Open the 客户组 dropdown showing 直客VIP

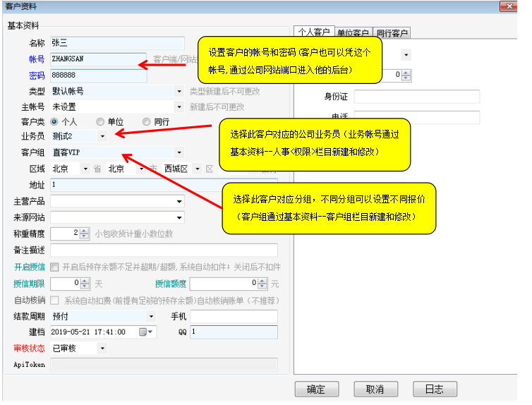179,152
